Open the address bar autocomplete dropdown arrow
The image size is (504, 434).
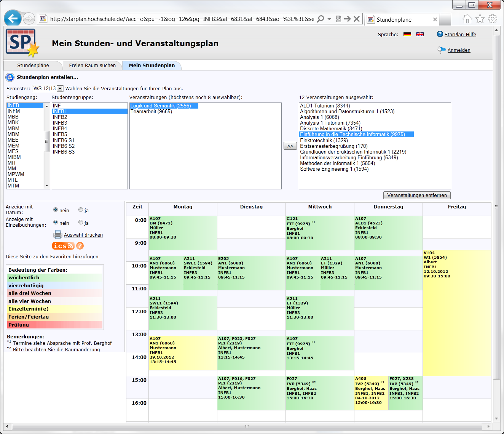tap(329, 19)
